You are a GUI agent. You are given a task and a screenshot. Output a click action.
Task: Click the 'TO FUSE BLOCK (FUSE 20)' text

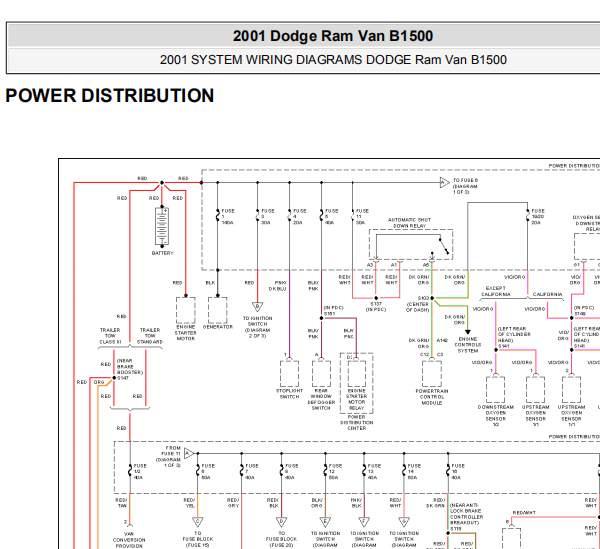click(x=281, y=539)
